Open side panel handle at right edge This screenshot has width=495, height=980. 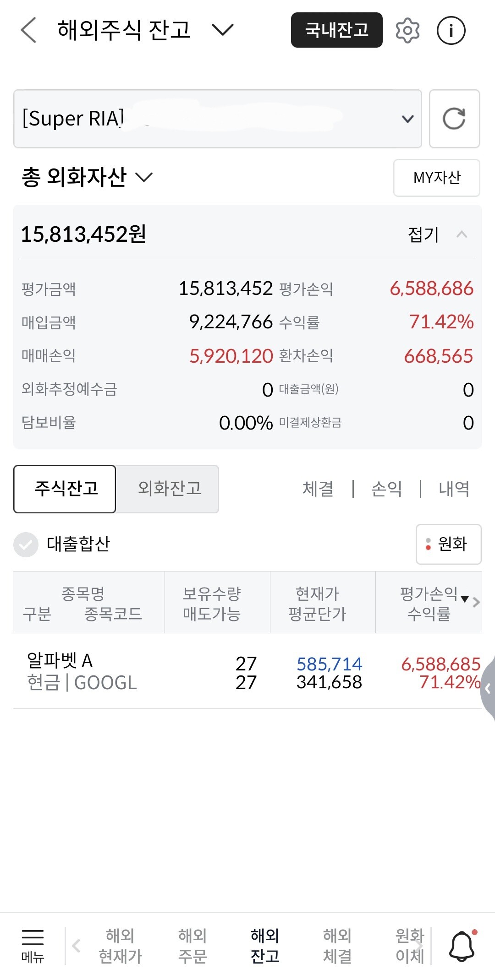488,689
